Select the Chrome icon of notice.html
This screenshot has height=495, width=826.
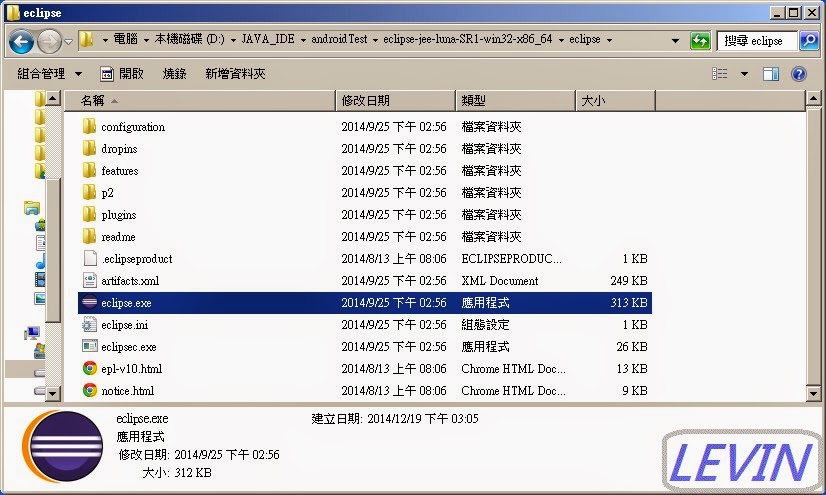(90, 391)
